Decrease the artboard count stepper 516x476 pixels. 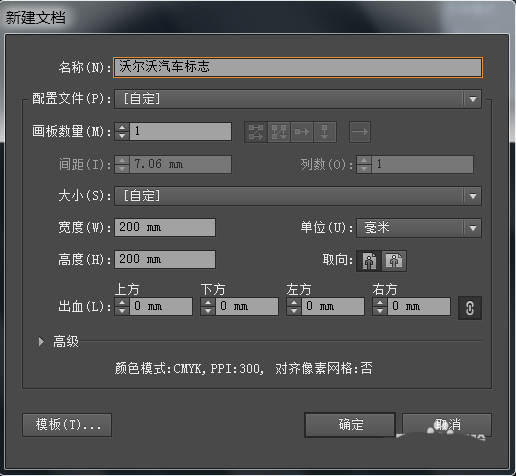point(122,136)
